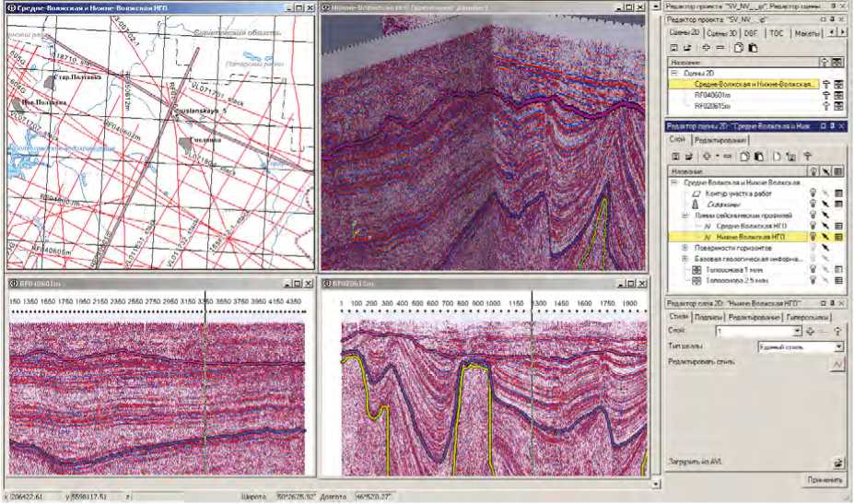Click pin icon for RF020615m scene
This screenshot has width=854, height=504.
pos(825,105)
